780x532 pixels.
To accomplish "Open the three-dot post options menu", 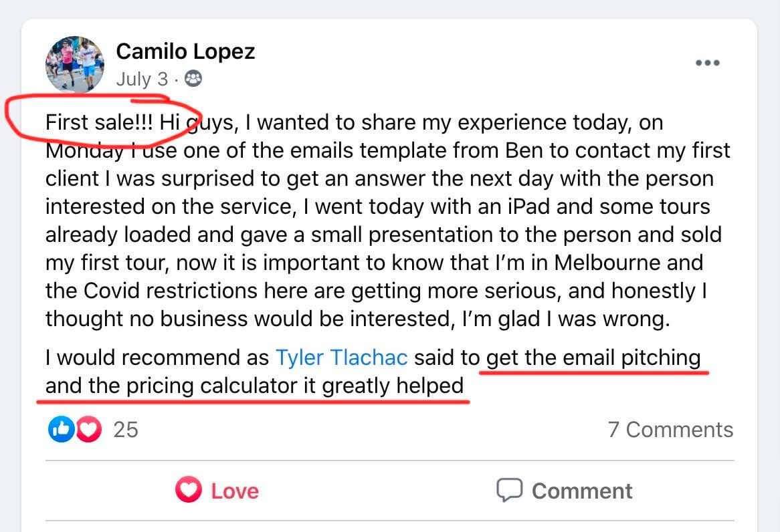I will [x=707, y=63].
